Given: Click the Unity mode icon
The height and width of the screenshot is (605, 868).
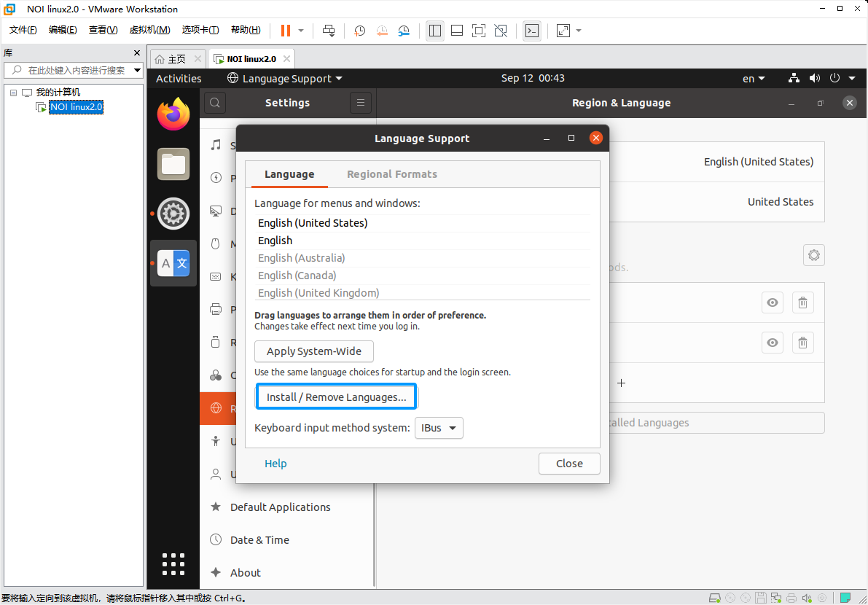Looking at the screenshot, I should (501, 31).
